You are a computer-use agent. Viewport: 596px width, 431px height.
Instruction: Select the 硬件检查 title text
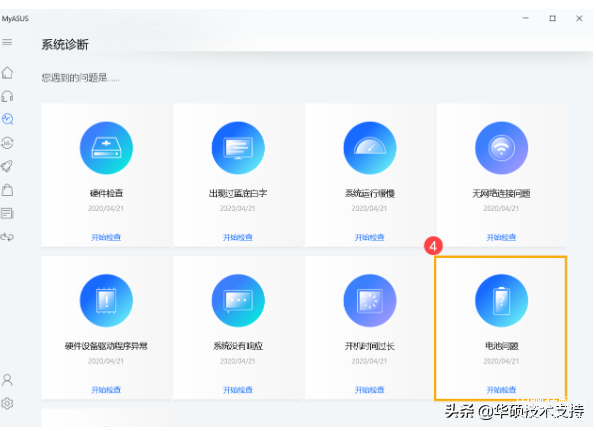point(106,193)
